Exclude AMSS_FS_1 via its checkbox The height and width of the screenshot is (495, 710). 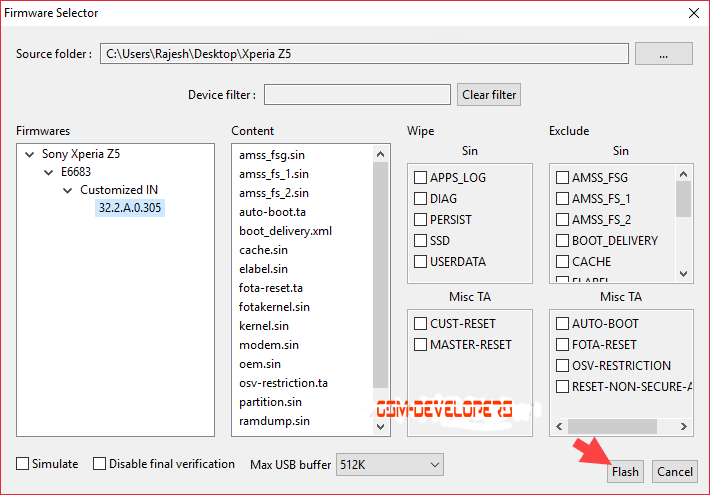tap(562, 198)
